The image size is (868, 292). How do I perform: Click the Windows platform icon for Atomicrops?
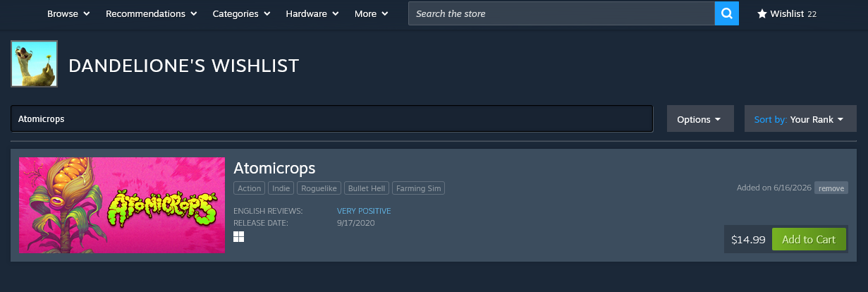point(238,236)
